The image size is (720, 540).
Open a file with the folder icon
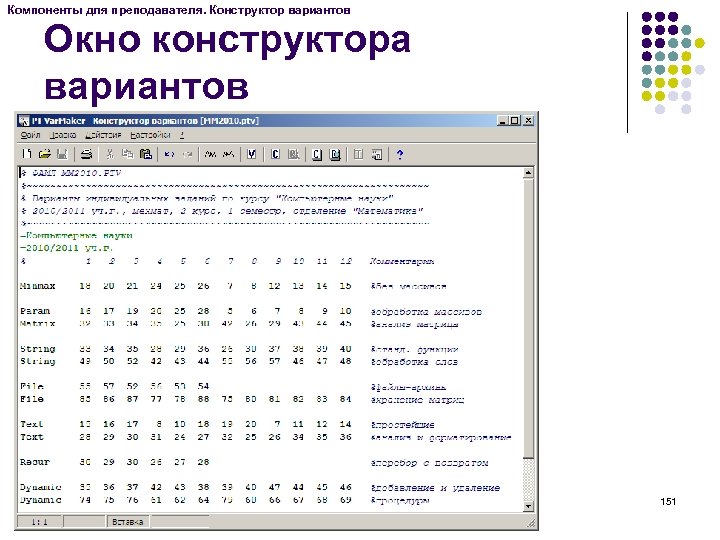(44, 154)
